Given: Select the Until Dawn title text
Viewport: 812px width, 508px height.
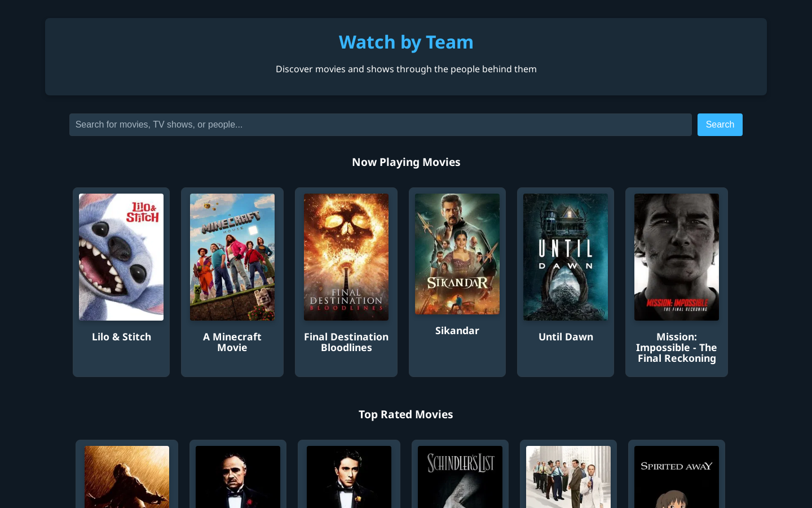Looking at the screenshot, I should click(566, 337).
